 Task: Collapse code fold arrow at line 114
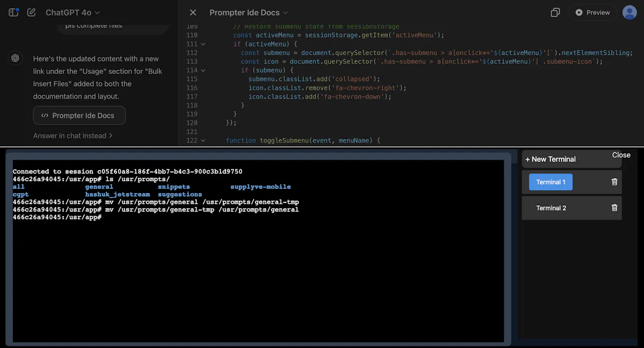click(203, 70)
